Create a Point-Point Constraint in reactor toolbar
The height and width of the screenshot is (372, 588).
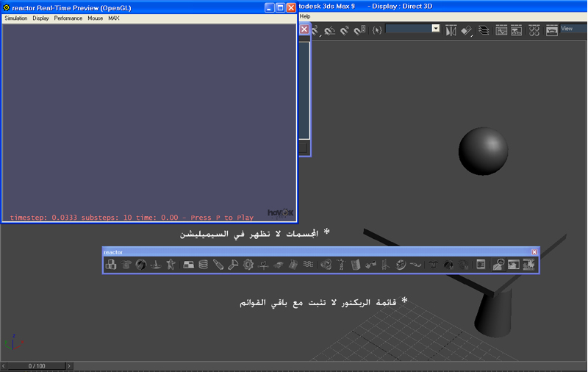click(370, 265)
